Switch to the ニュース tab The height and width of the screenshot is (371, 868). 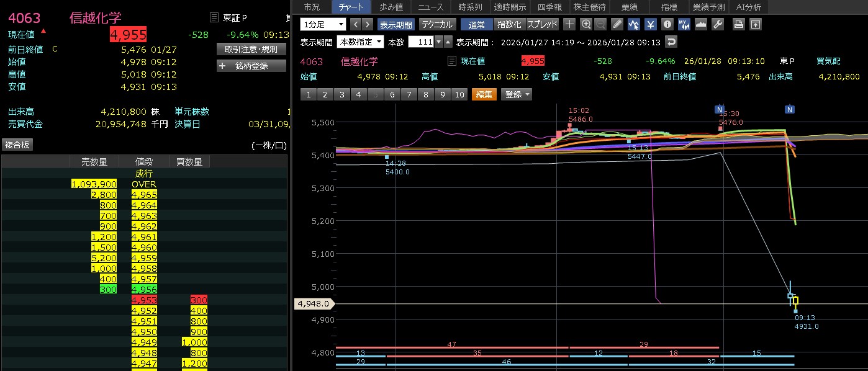(x=431, y=7)
